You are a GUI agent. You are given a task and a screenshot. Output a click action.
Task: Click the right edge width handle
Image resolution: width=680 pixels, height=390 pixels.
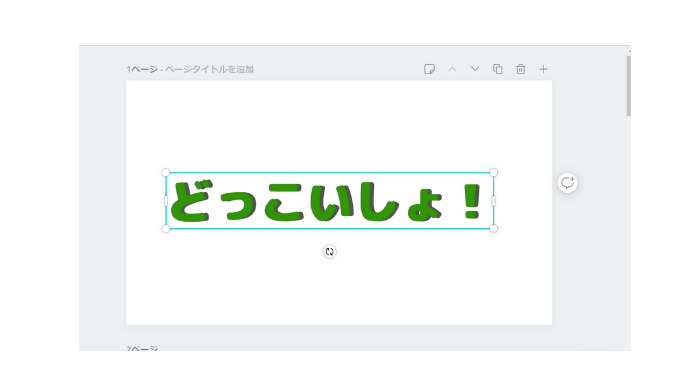click(494, 201)
